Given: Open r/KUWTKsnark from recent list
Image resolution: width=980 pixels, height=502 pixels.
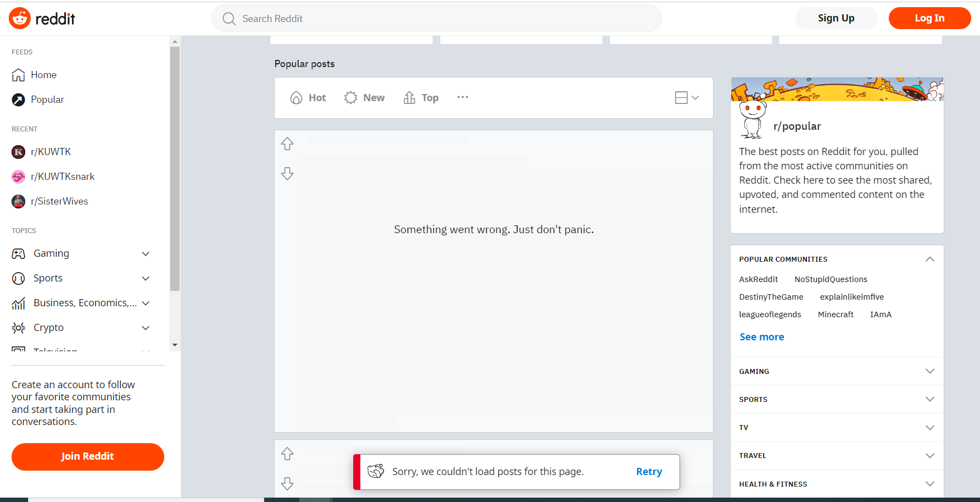Looking at the screenshot, I should click(x=63, y=176).
